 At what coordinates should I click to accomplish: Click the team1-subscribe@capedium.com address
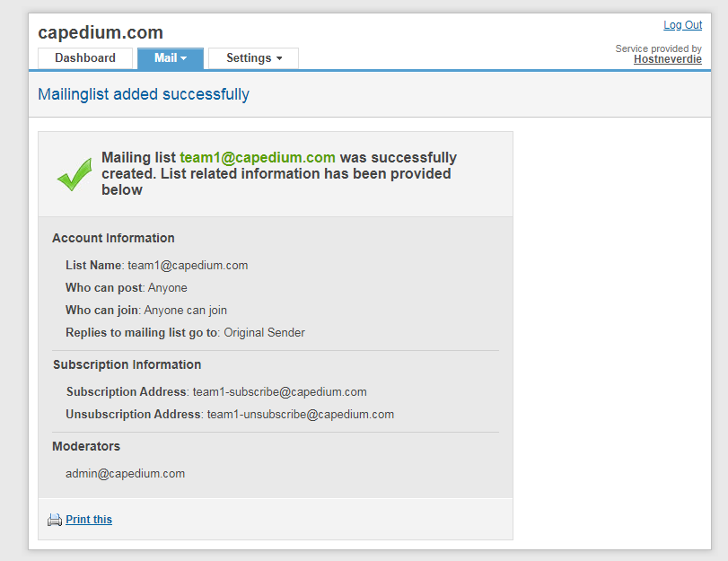click(279, 392)
